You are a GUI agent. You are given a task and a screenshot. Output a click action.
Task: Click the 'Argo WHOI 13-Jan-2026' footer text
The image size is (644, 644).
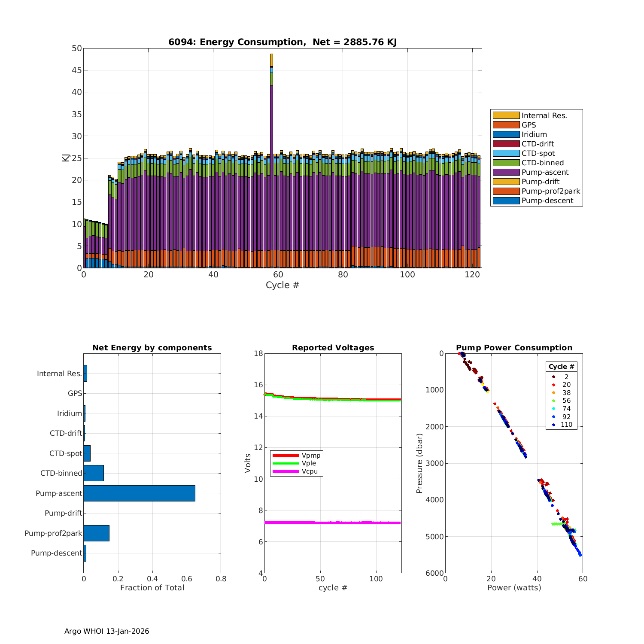(106, 631)
